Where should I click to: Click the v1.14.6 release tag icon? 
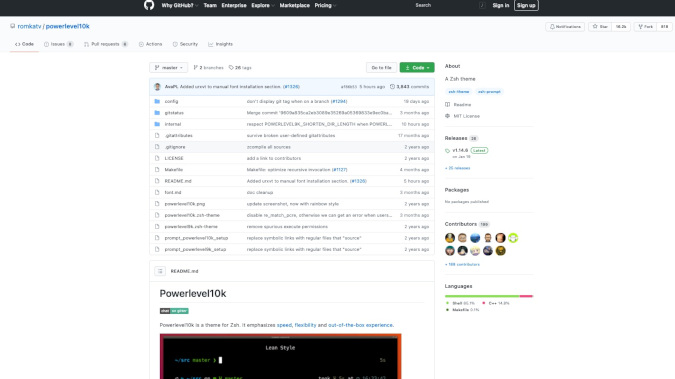click(447, 151)
